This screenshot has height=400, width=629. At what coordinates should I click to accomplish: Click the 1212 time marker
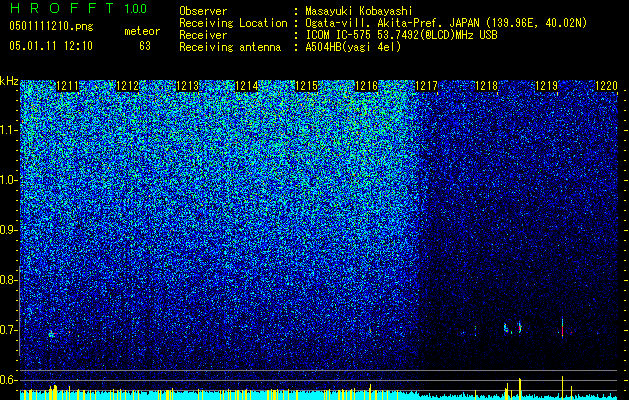point(127,86)
